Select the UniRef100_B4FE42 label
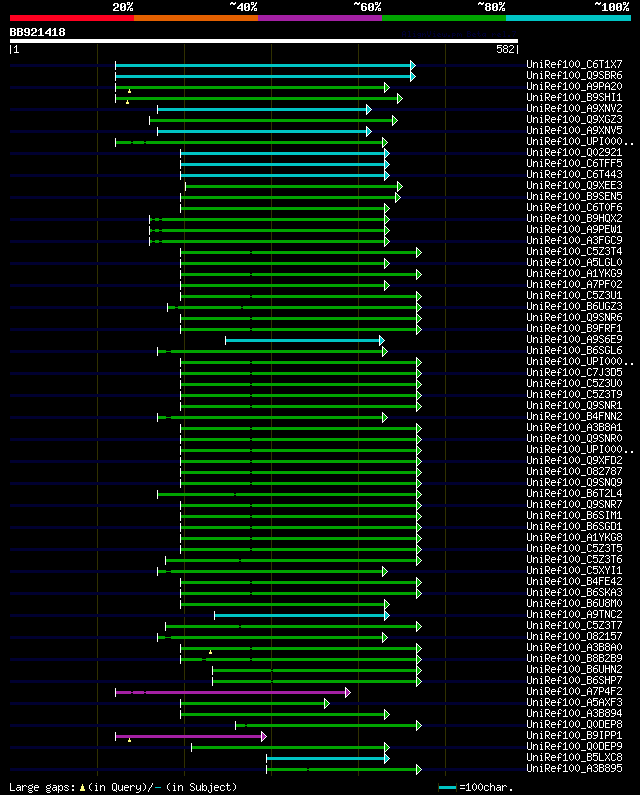The height and width of the screenshot is (795, 640). click(574, 582)
